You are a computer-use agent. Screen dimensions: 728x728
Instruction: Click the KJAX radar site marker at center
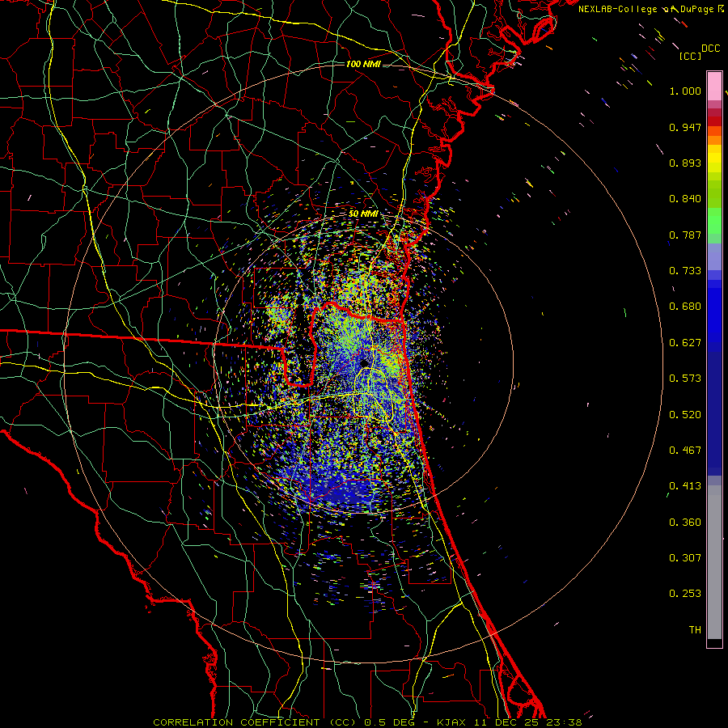[365, 362]
